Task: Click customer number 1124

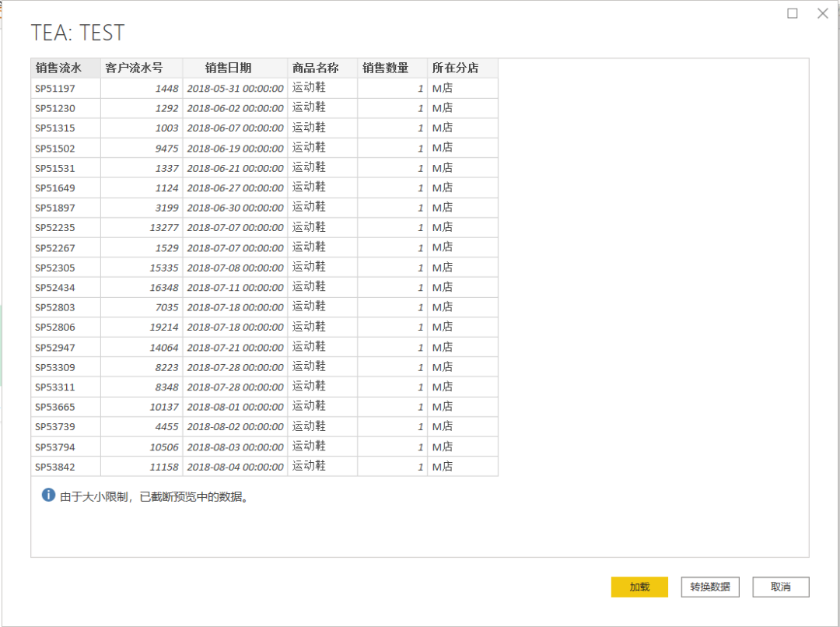Action: click(142, 188)
